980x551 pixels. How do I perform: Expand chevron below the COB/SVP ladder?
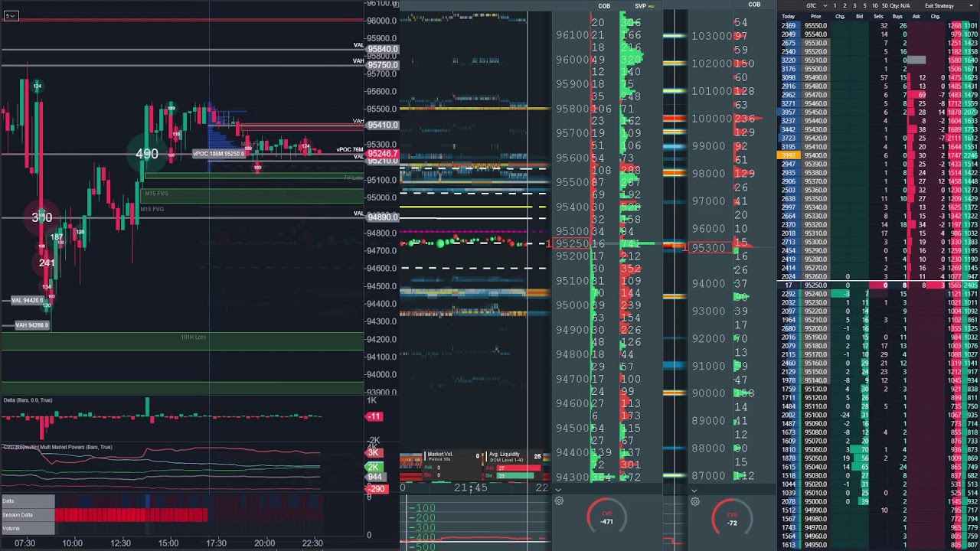[558, 490]
